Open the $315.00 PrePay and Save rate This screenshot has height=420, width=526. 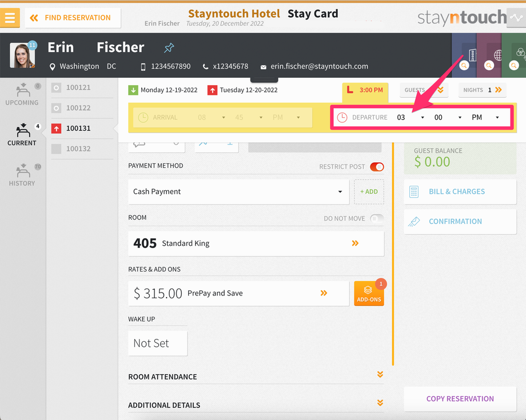pos(238,293)
